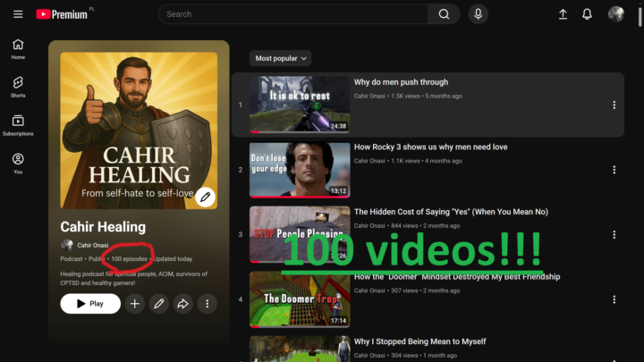Click the magnifier search button

(x=444, y=14)
